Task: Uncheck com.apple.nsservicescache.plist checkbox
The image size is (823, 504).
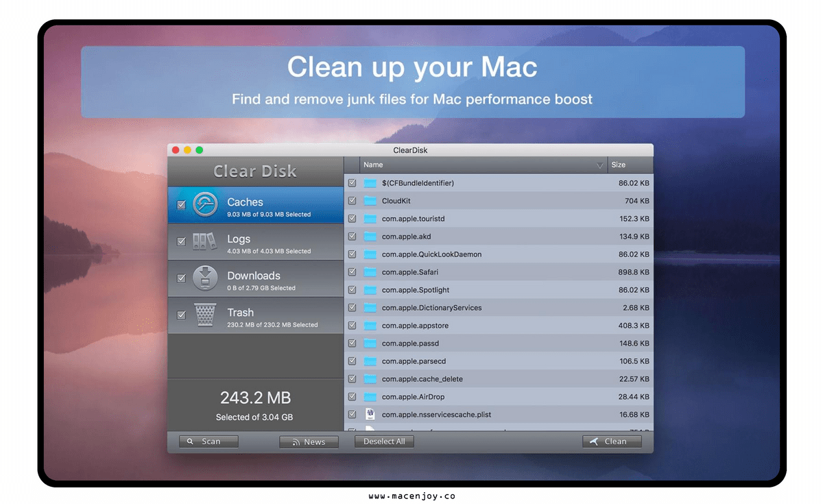Action: tap(352, 415)
